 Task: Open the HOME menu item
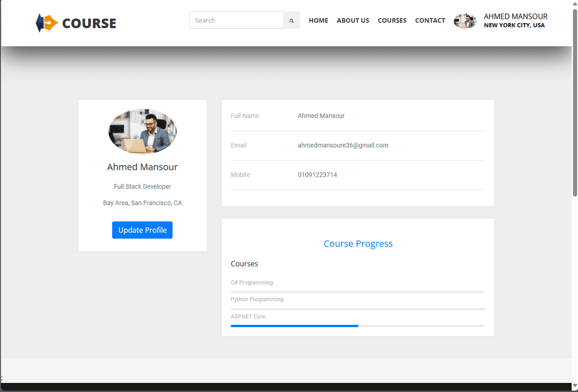click(x=318, y=21)
